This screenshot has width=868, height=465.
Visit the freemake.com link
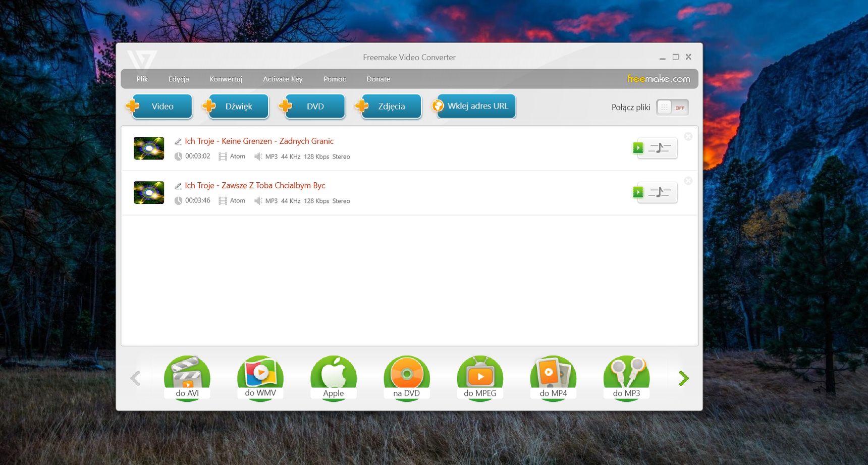tap(659, 79)
